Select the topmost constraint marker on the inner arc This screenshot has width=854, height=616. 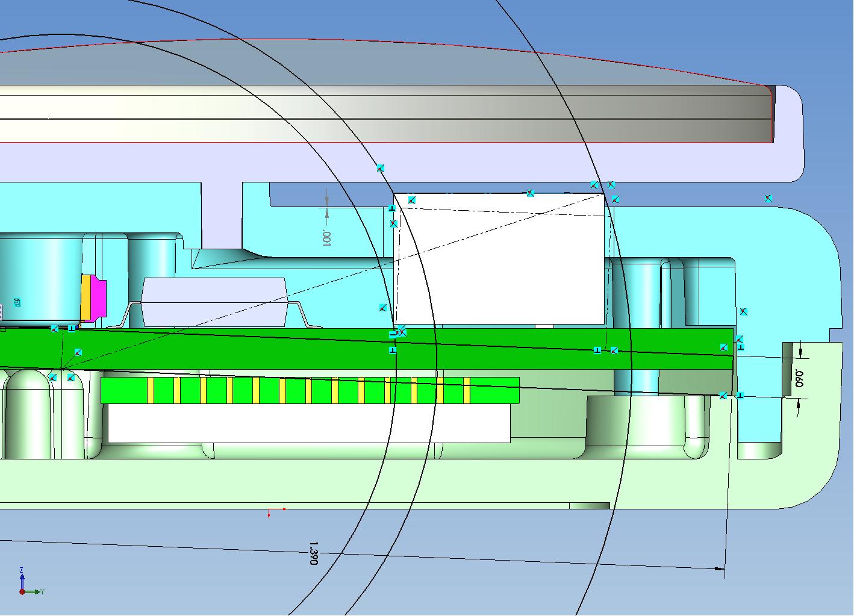point(380,168)
